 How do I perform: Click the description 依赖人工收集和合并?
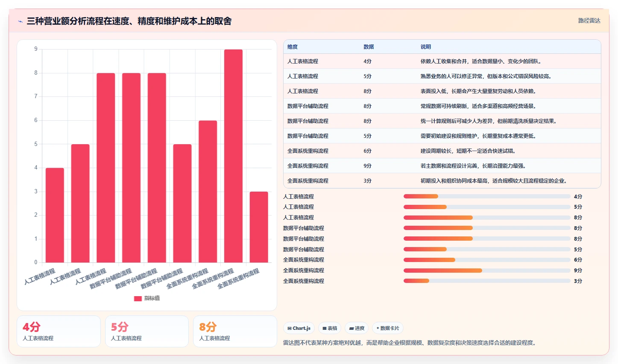[x=481, y=61]
